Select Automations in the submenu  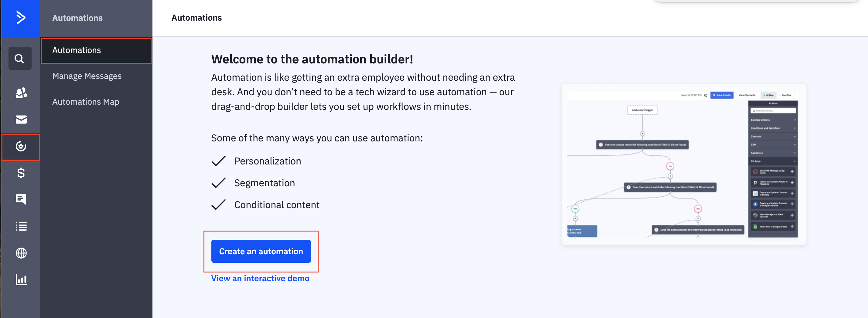[x=77, y=50]
